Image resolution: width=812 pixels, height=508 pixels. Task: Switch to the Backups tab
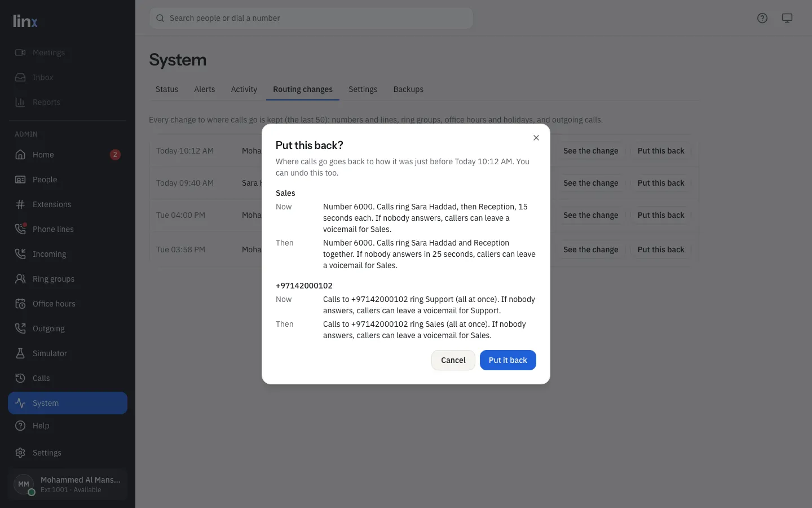tap(408, 89)
